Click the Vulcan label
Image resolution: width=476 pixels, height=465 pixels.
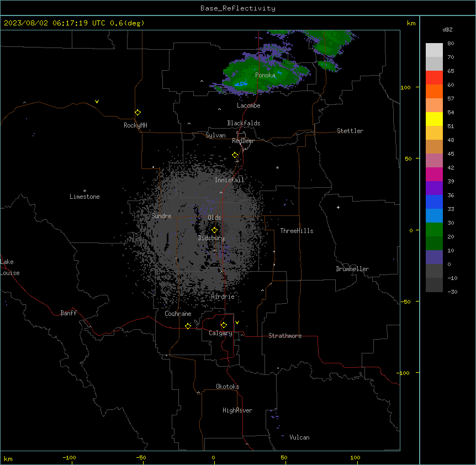click(299, 437)
